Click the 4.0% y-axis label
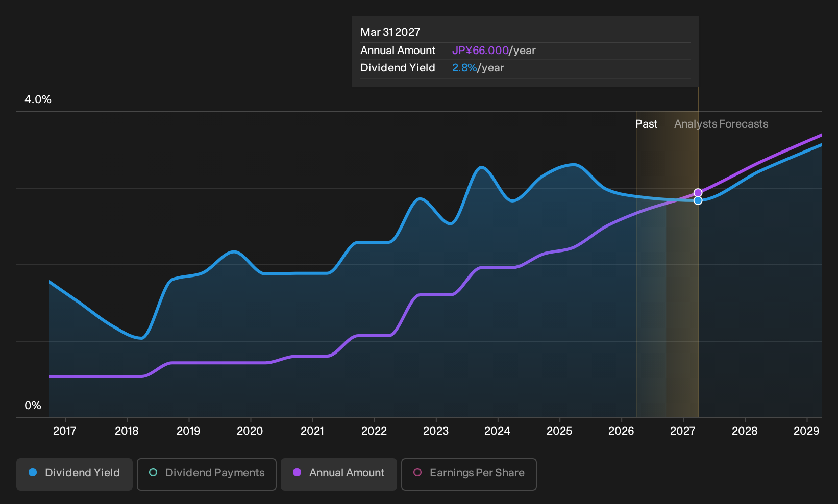The height and width of the screenshot is (504, 838). tap(38, 99)
